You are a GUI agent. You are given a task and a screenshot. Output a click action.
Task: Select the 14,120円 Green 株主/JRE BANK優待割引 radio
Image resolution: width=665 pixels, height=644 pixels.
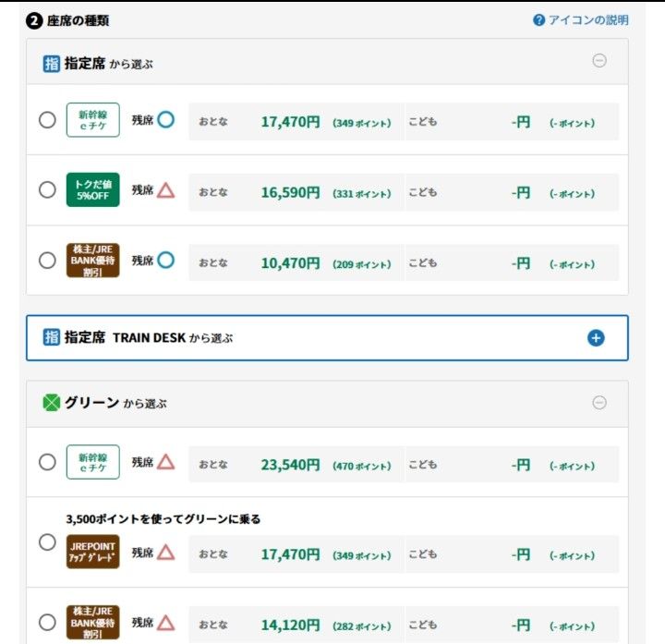(x=47, y=622)
